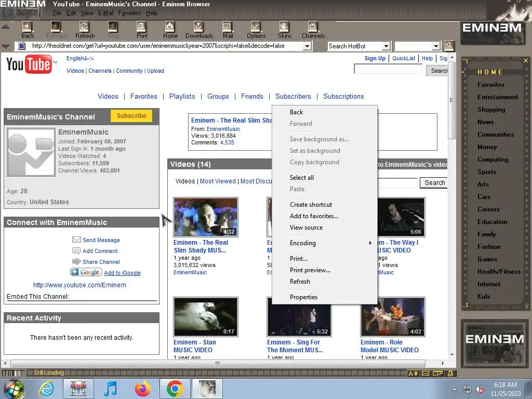Open the Subscriptions channel link

343,96
